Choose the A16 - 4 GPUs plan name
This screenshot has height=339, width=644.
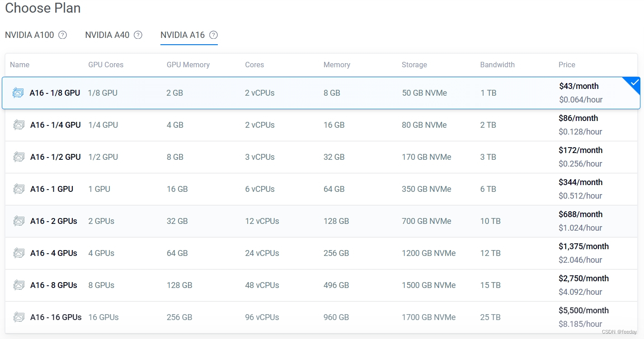[x=54, y=253]
